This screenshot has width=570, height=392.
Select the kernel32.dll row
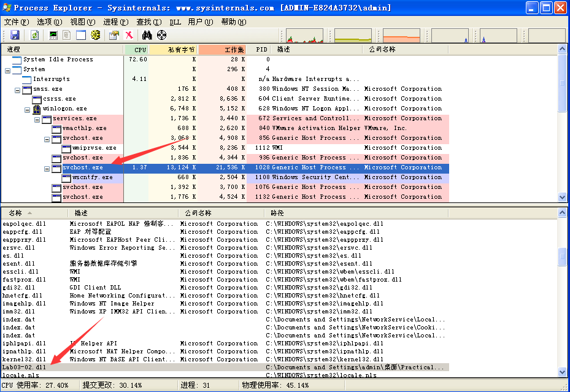[x=225, y=359]
